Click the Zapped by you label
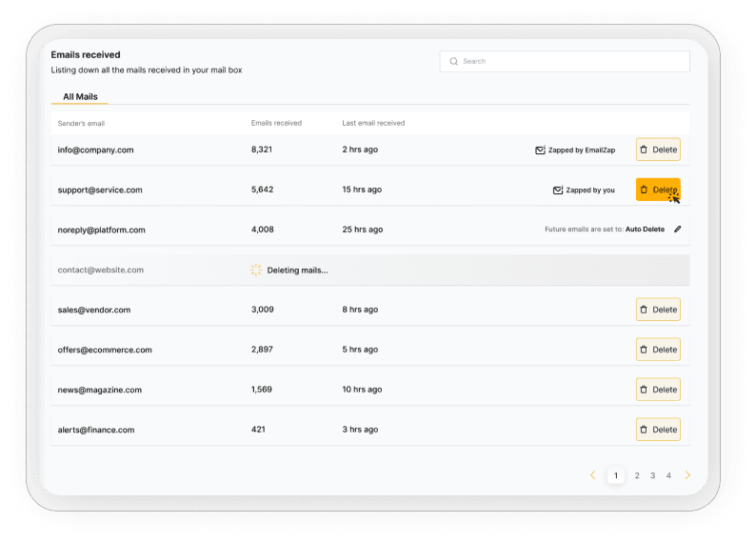This screenshot has width=756, height=542. coord(590,190)
